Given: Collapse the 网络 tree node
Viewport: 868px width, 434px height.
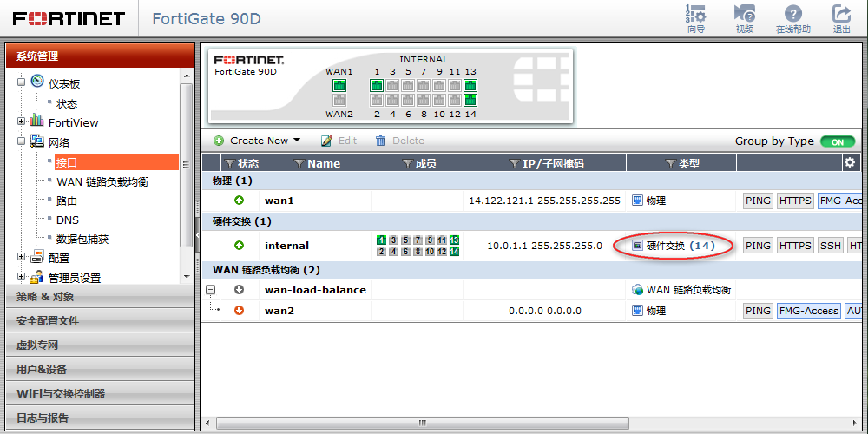Looking at the screenshot, I should [22, 141].
